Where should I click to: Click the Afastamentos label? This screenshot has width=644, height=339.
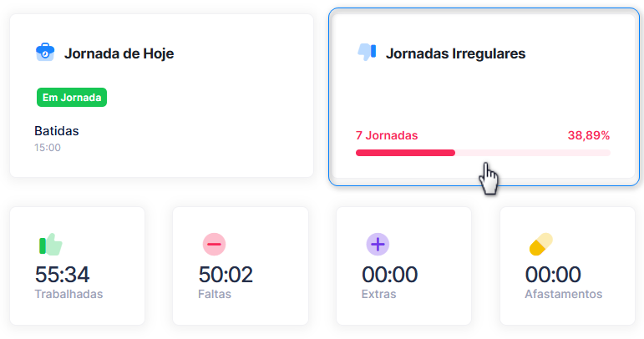564,294
